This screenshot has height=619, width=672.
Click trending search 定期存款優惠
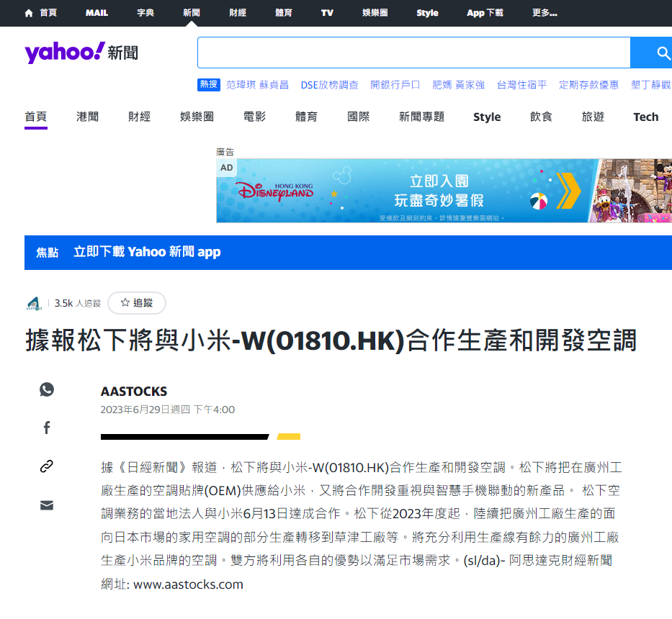pyautogui.click(x=589, y=85)
